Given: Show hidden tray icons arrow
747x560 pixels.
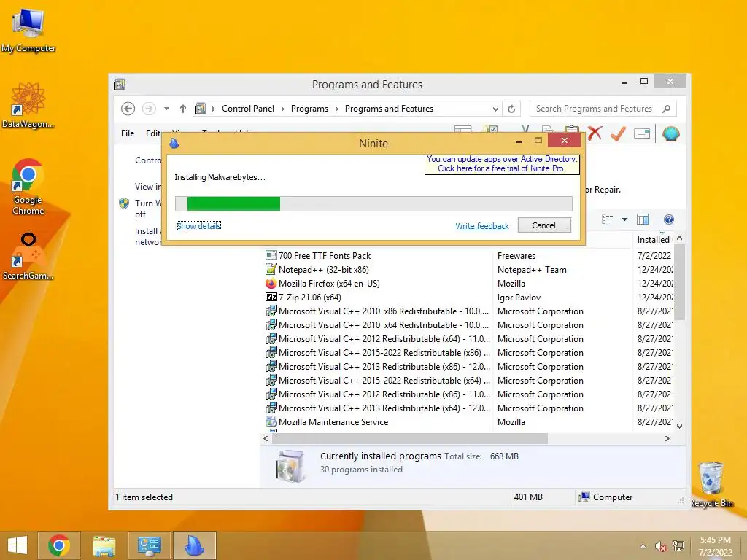Looking at the screenshot, I should click(x=643, y=546).
